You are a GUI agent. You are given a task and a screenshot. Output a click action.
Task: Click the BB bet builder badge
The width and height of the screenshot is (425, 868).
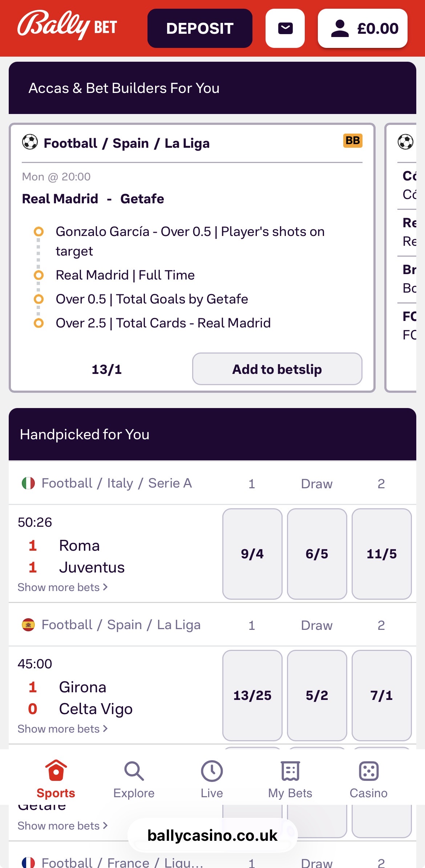352,140
